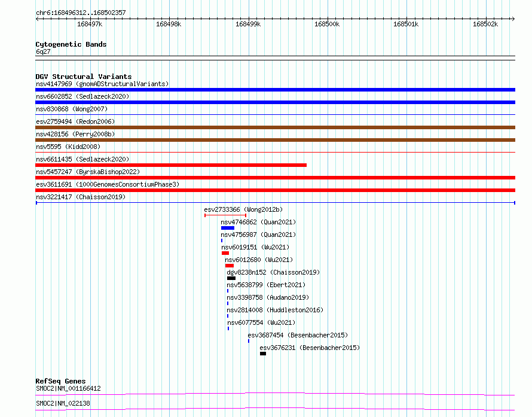Click the black bar under dgv8238n152
Viewport: 532px width, 417px height.
point(231,278)
